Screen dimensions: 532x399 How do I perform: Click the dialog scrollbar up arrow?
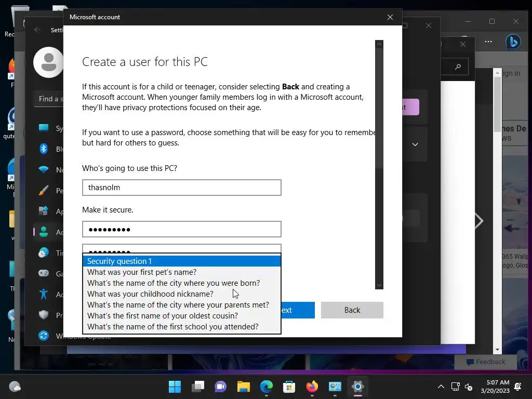[379, 44]
